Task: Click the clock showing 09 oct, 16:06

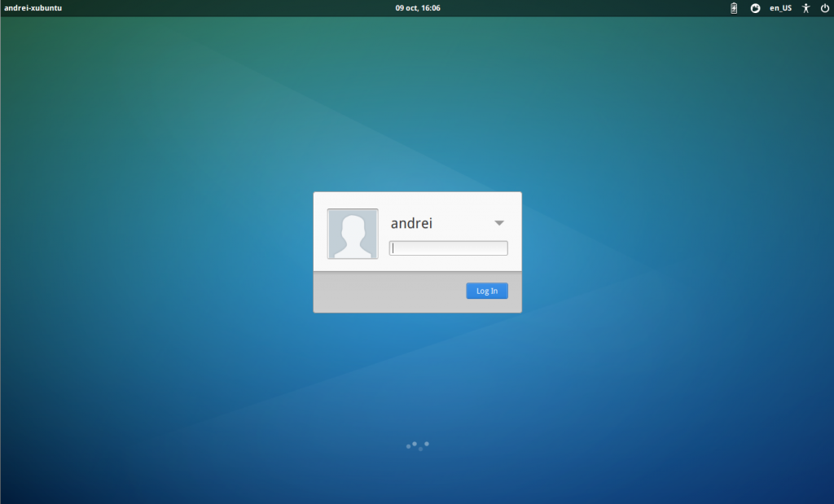Action: tap(419, 8)
